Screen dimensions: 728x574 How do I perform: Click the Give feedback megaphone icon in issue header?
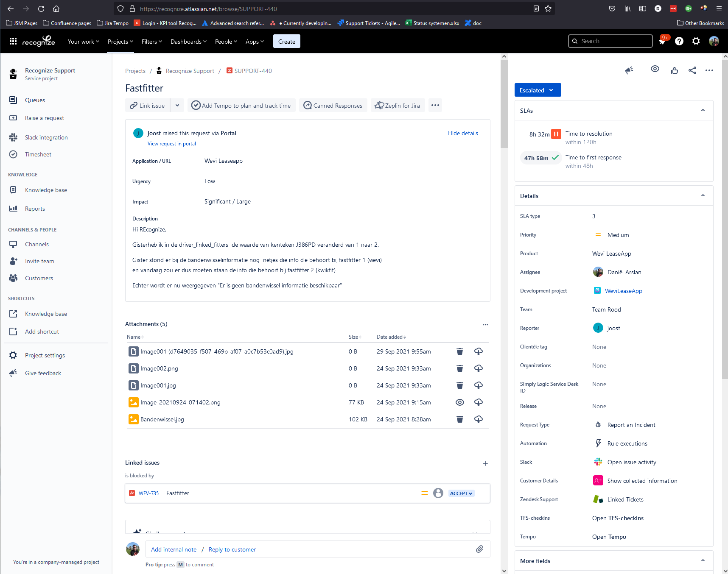tap(629, 70)
